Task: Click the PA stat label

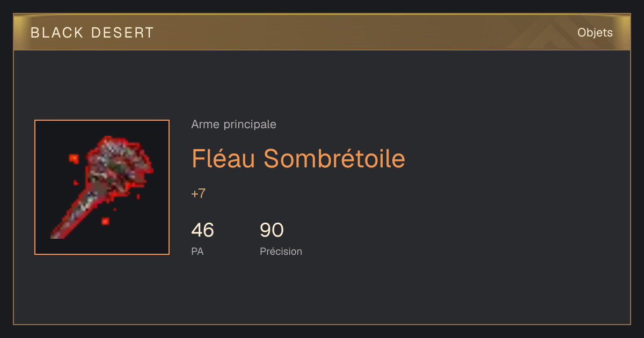Action: 197,251
